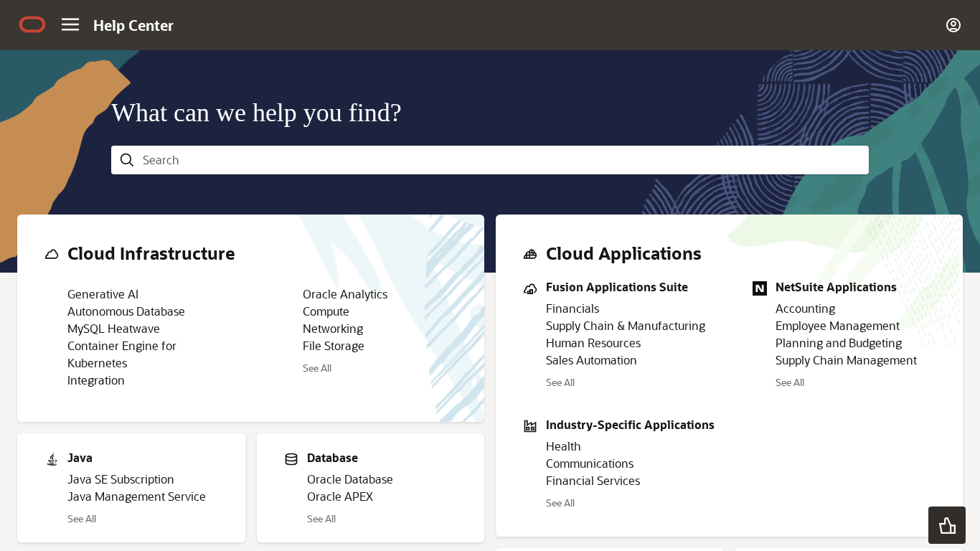This screenshot has width=980, height=551.
Task: Open Java SE Subscription
Action: coord(121,479)
